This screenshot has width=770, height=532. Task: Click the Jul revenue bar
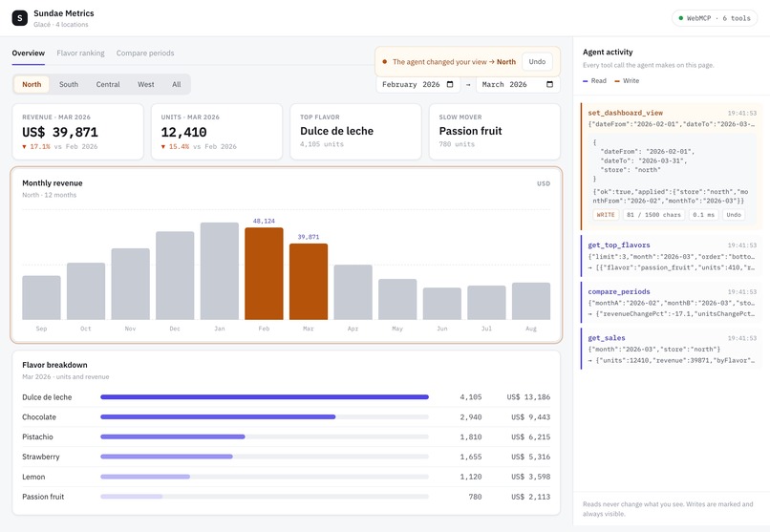coord(486,303)
